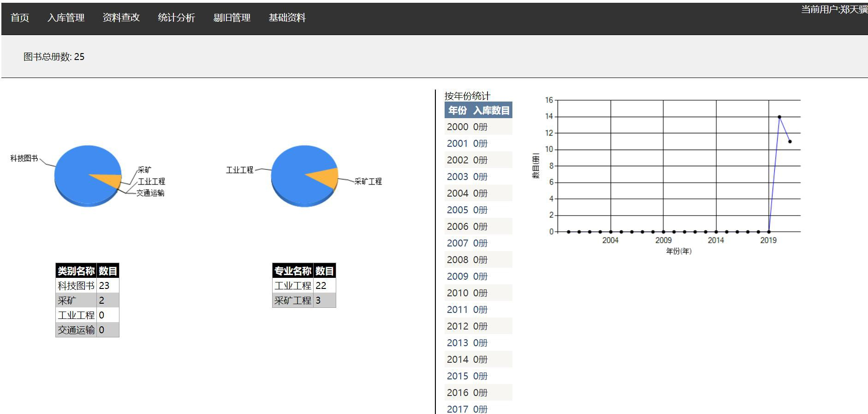The height and width of the screenshot is (414, 868).
Task: Click the 2004 x-axis label
Action: tap(610, 240)
